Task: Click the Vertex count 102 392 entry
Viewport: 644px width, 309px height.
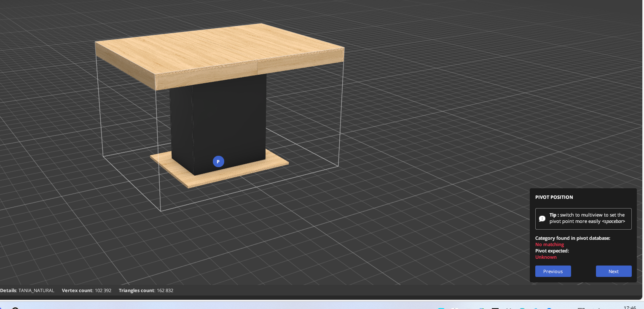Action: (86, 290)
